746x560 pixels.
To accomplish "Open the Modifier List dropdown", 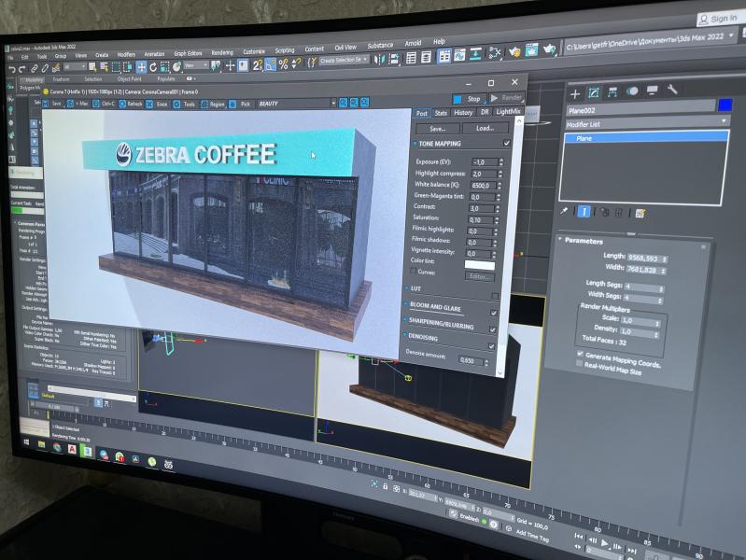I will (x=647, y=123).
